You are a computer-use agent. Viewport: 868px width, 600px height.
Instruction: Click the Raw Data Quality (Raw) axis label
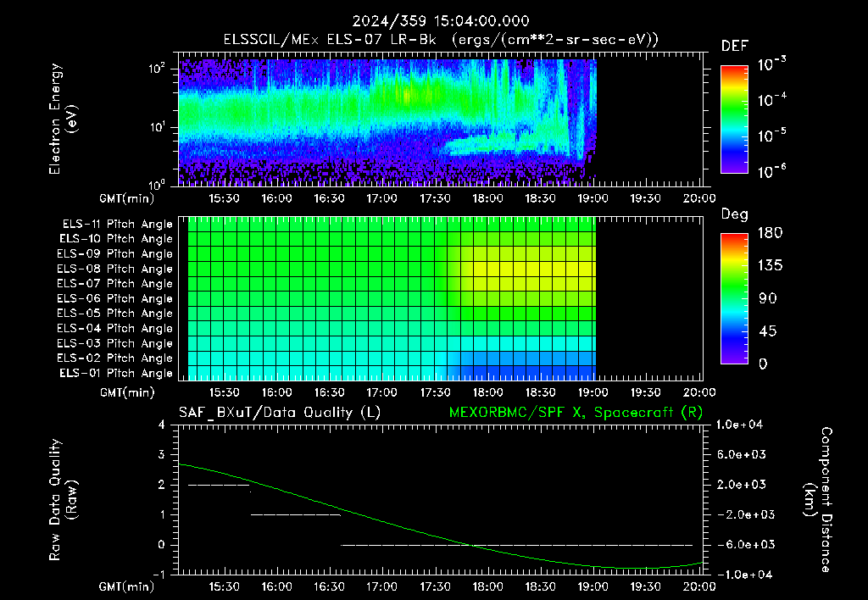(x=63, y=500)
